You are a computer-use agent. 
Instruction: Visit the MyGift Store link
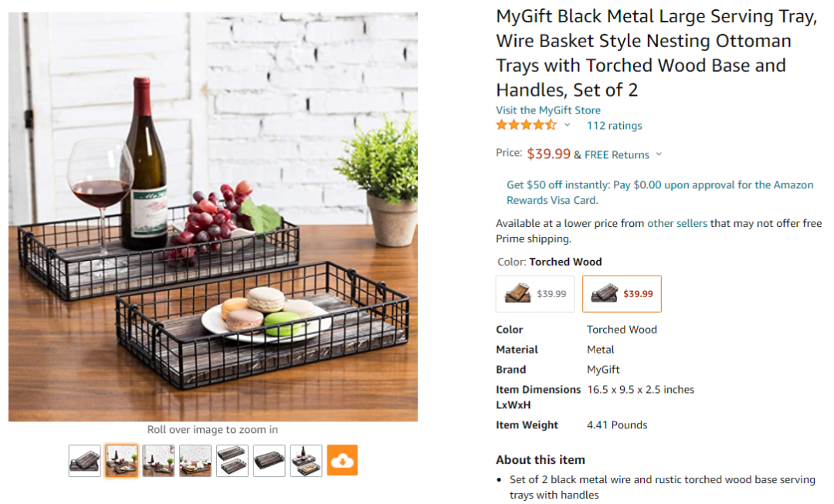[x=548, y=110]
